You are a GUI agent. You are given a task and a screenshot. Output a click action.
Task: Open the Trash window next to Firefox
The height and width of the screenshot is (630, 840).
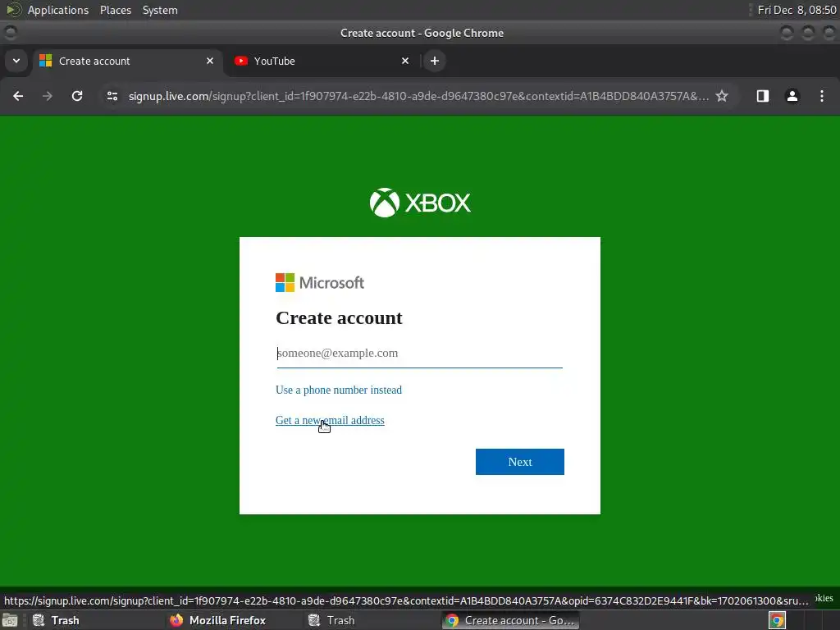click(332, 620)
